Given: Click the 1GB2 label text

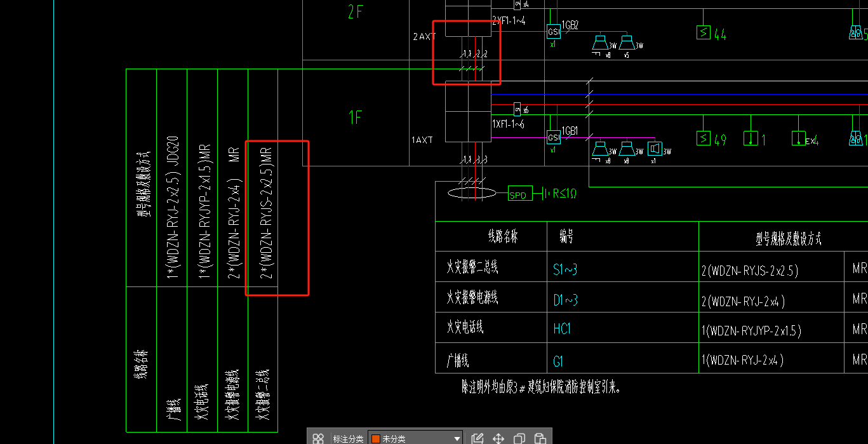Looking at the screenshot, I should coord(570,24).
